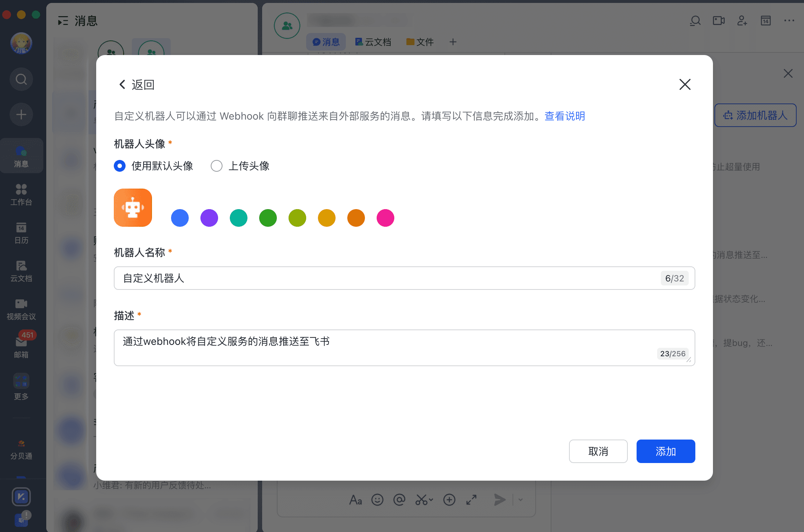Select 使用默认头像 radio option
This screenshot has width=804, height=532.
point(120,166)
